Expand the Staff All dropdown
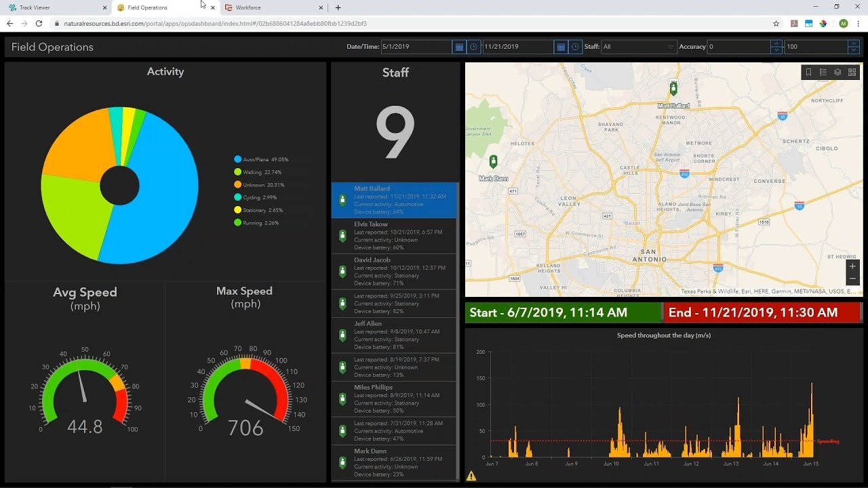 639,47
